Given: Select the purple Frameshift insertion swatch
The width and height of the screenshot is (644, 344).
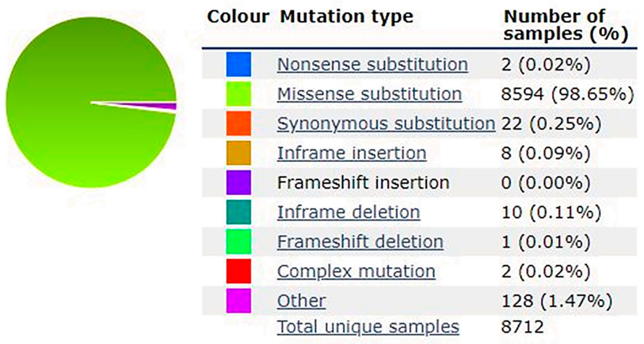Looking at the screenshot, I should 238,182.
